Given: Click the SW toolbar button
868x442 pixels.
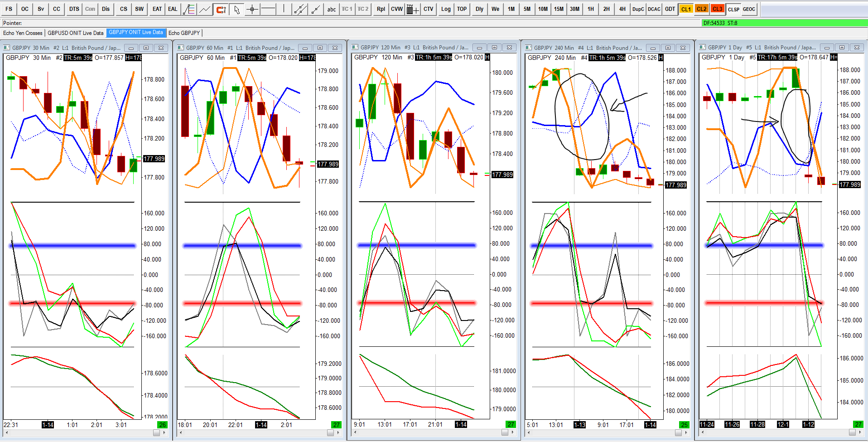Looking at the screenshot, I should tap(140, 9).
